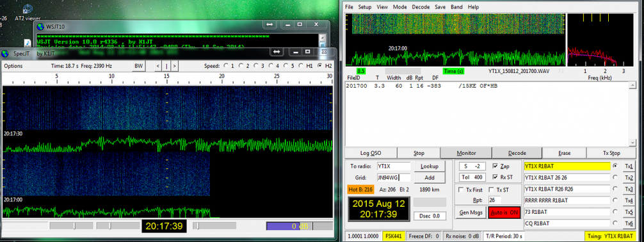Enable the Tx First checkbox
Image resolution: width=644 pixels, height=242 pixels.
(461, 190)
